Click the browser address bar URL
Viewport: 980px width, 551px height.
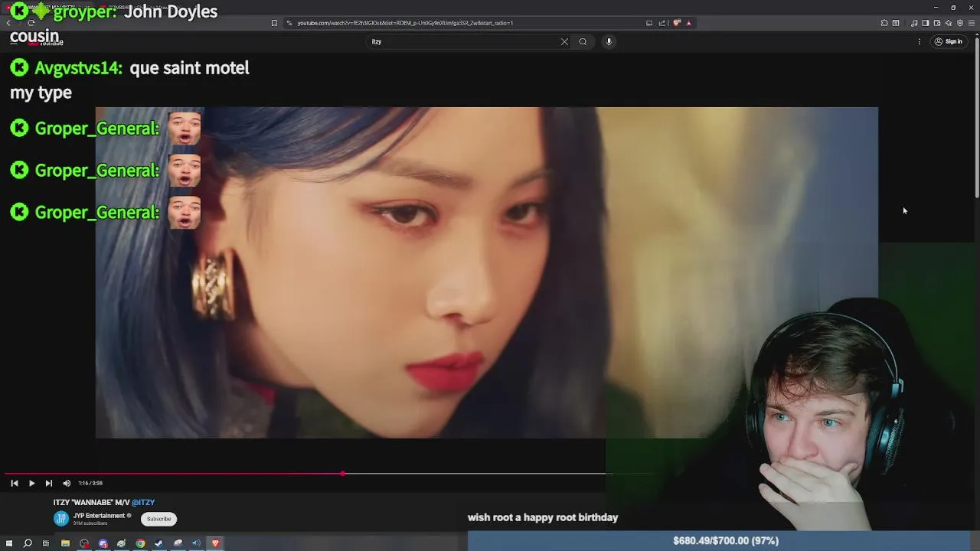[405, 23]
